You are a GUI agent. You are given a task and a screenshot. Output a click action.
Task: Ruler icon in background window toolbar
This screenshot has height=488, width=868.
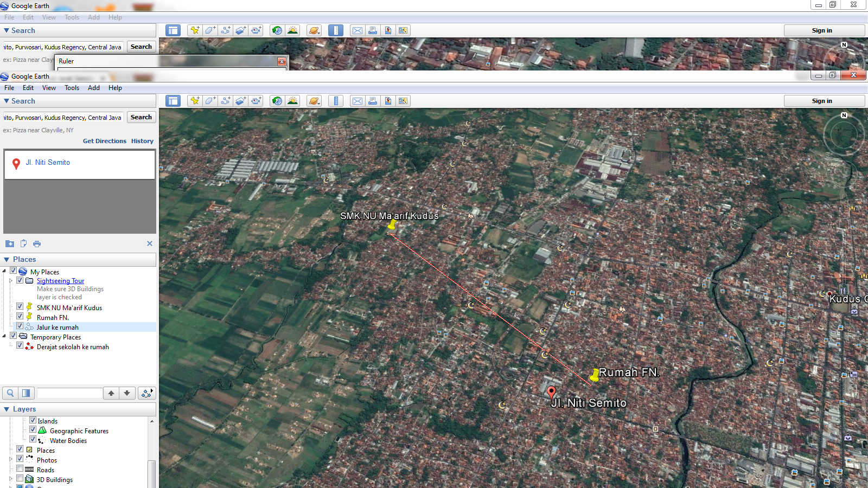click(336, 30)
